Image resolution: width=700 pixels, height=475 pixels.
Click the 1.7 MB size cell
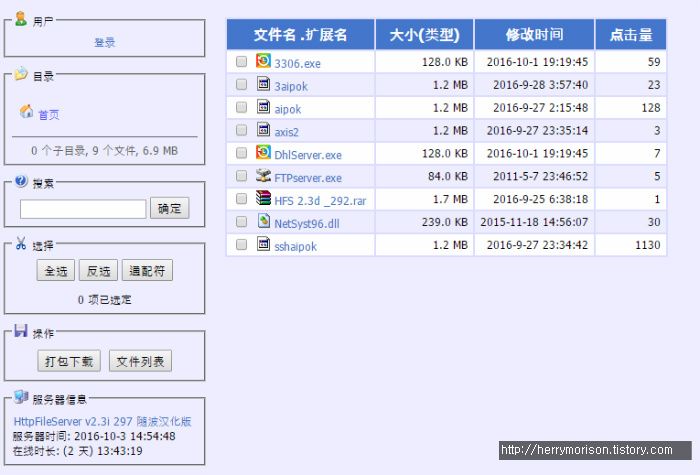pos(424,199)
